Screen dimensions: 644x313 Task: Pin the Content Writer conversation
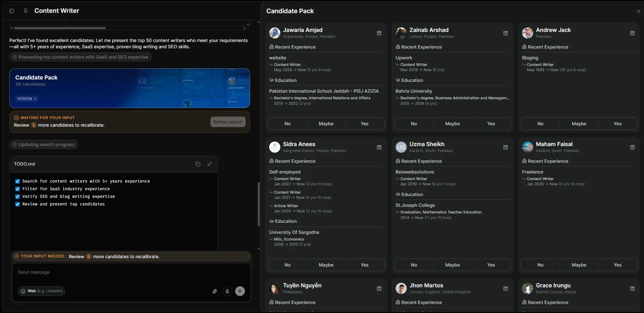25,11
